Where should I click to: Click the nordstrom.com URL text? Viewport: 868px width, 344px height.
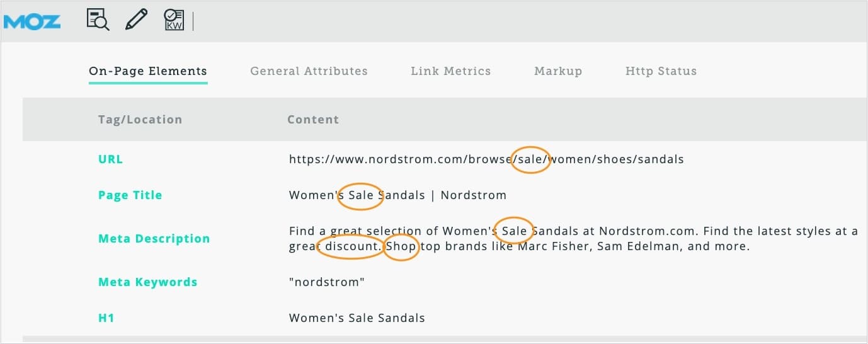486,159
